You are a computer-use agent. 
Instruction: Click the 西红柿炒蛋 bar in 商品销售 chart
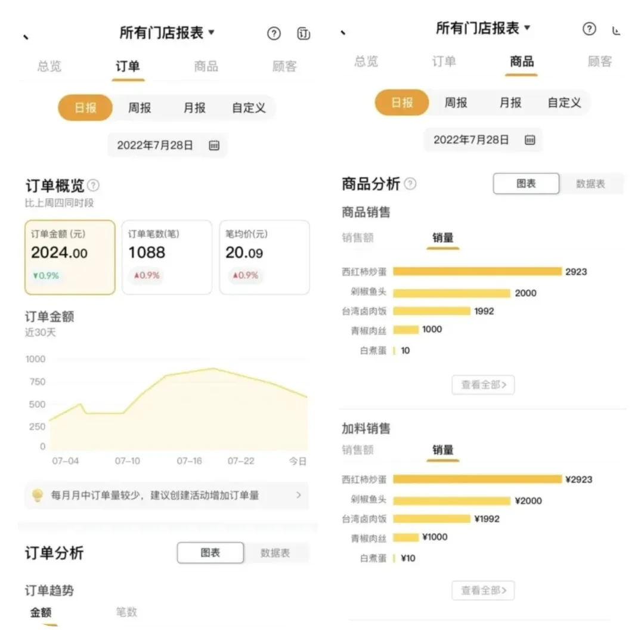(x=477, y=272)
